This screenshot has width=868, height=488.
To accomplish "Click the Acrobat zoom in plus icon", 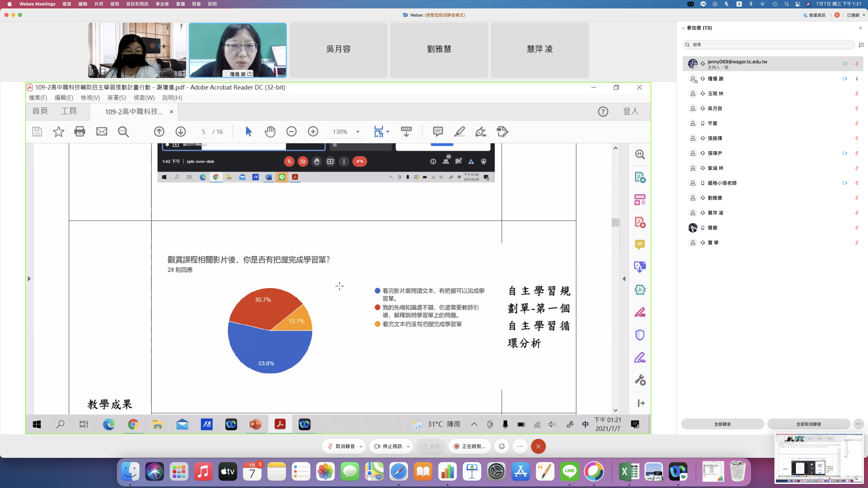I will [313, 131].
